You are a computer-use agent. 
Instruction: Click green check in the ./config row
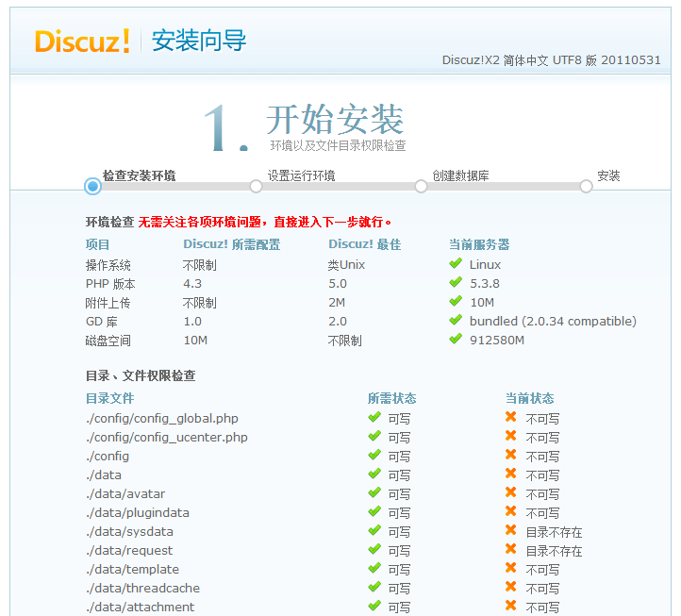(x=374, y=455)
